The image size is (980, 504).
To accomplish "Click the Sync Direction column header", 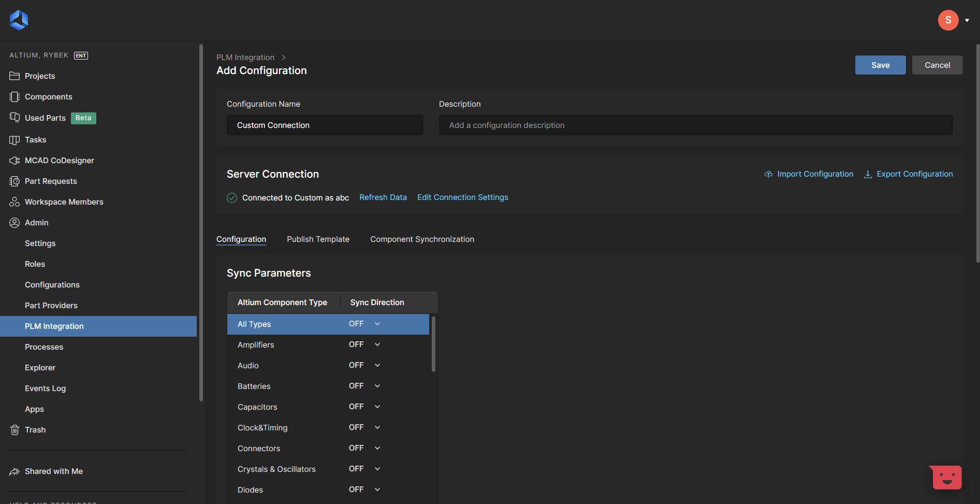I will (377, 303).
